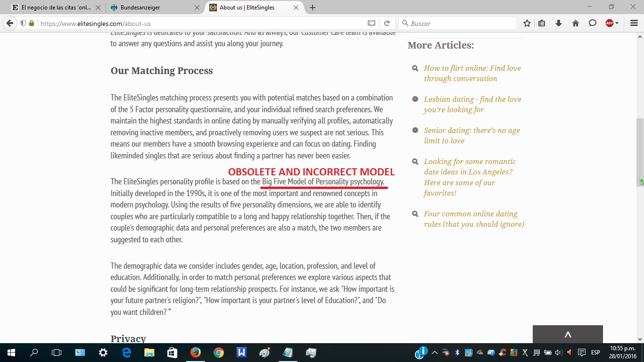Open How to flirt online article link
Viewport: 644px width, 362px height.
coord(472,73)
